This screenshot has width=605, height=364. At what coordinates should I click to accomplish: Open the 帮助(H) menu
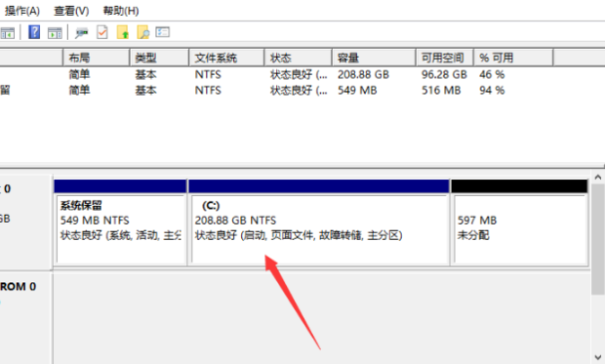[121, 11]
